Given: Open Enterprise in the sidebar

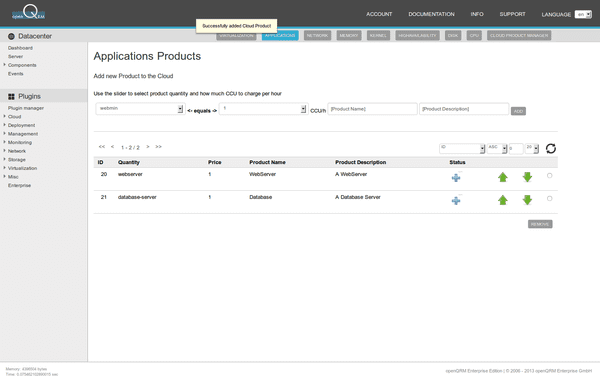Looking at the screenshot, I should pyautogui.click(x=20, y=186).
